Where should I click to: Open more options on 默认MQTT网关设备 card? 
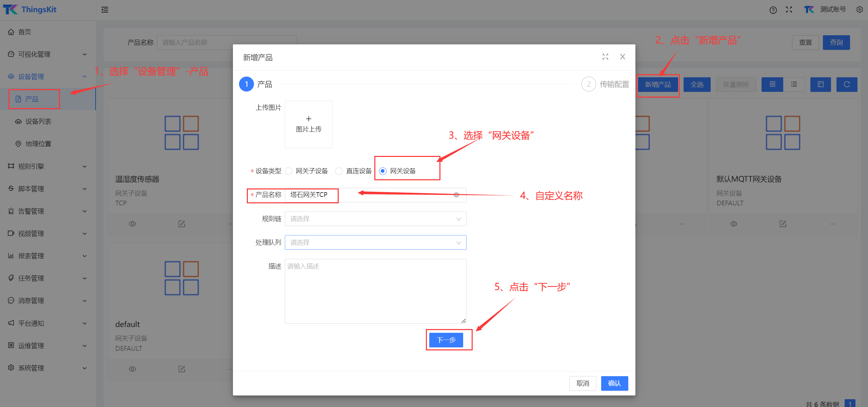coord(832,224)
